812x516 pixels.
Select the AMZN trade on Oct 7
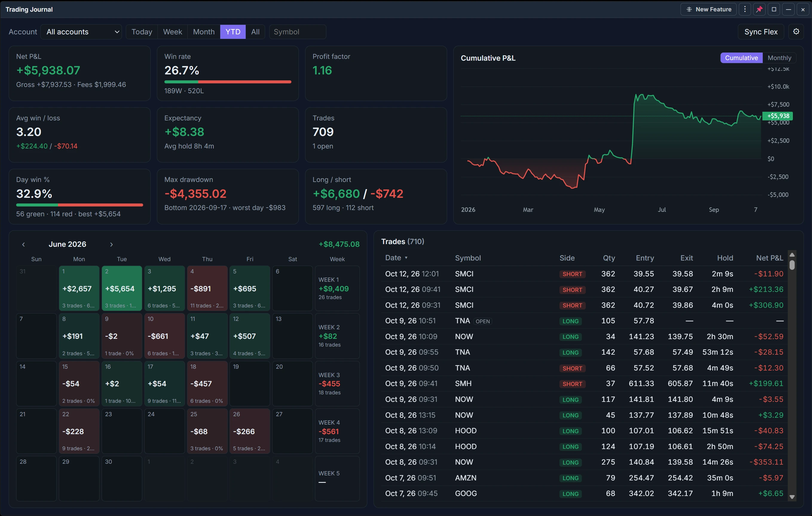(584, 478)
